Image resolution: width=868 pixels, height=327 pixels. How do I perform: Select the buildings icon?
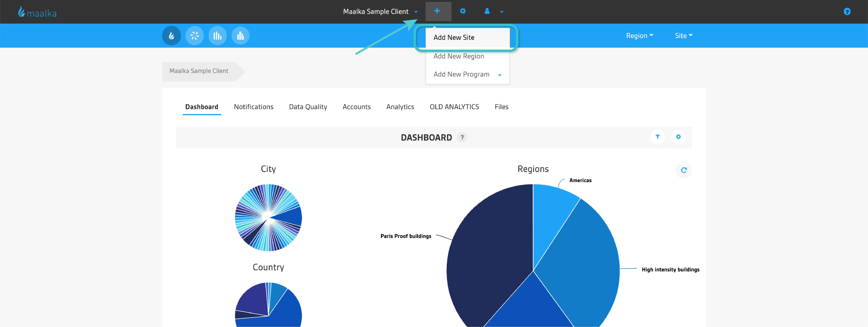coord(240,36)
